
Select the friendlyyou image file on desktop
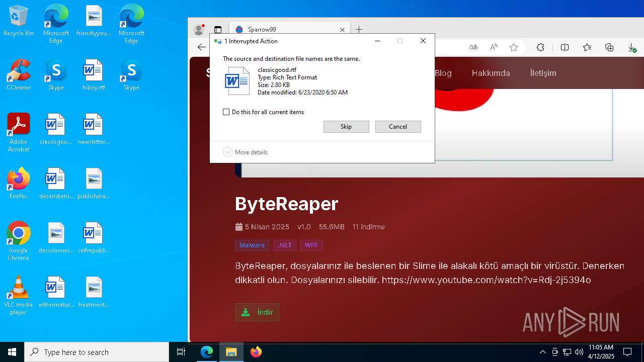pos(94,21)
